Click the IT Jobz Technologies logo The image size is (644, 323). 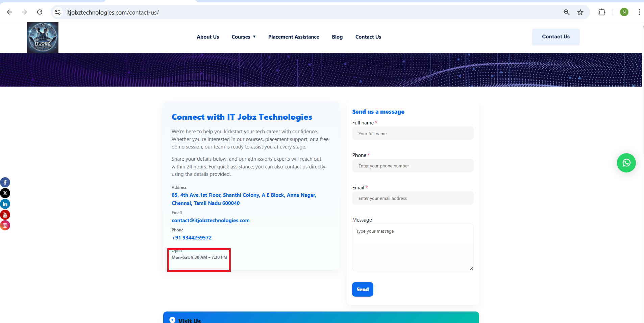pyautogui.click(x=43, y=38)
